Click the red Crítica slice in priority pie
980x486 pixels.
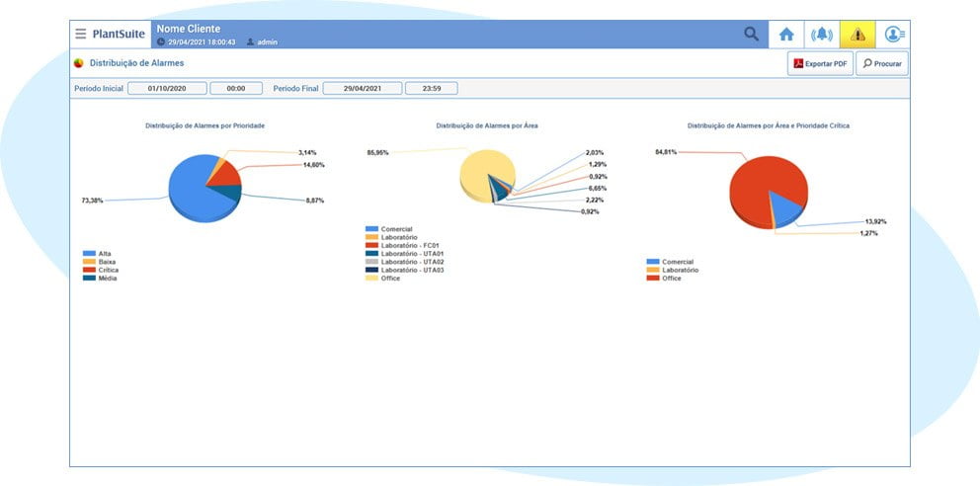[228, 175]
